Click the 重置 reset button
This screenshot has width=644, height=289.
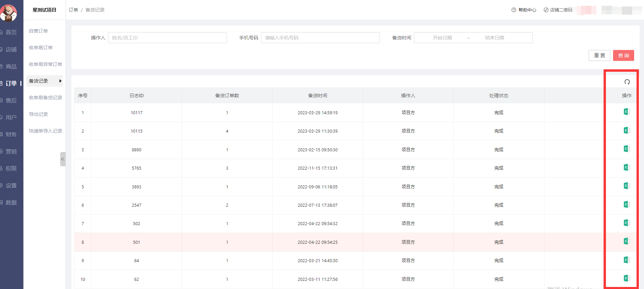pos(599,55)
